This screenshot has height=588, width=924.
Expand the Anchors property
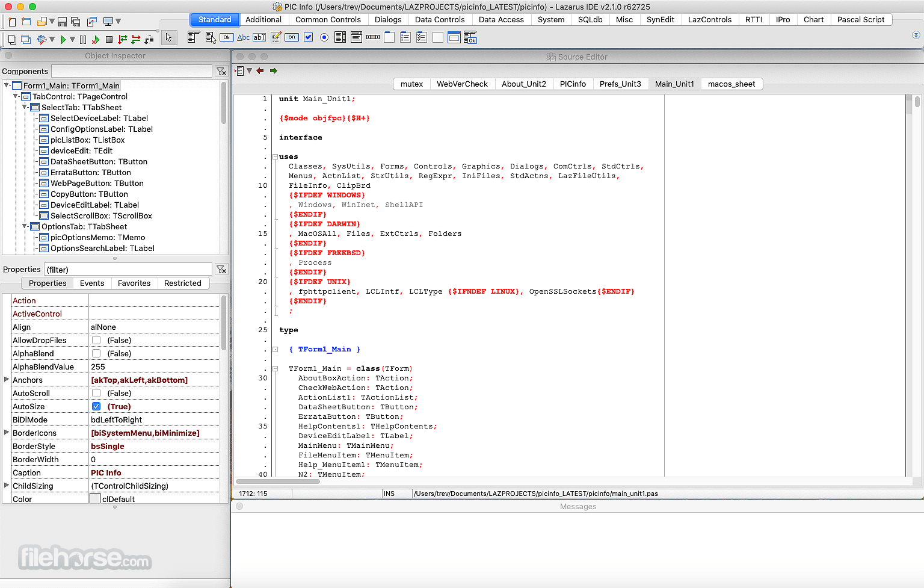(7, 380)
